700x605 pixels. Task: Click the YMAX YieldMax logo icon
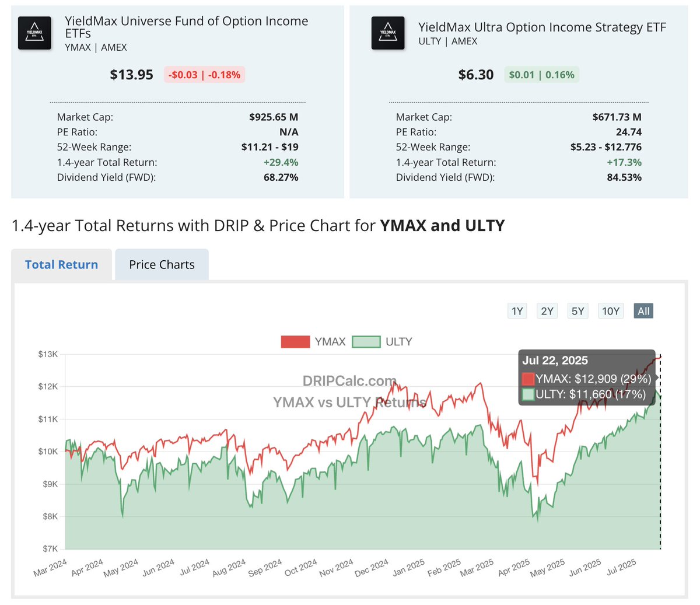pos(34,33)
